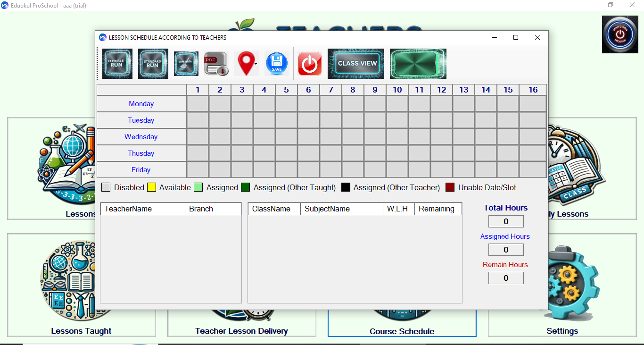Click the red power button in toolbar

point(310,64)
